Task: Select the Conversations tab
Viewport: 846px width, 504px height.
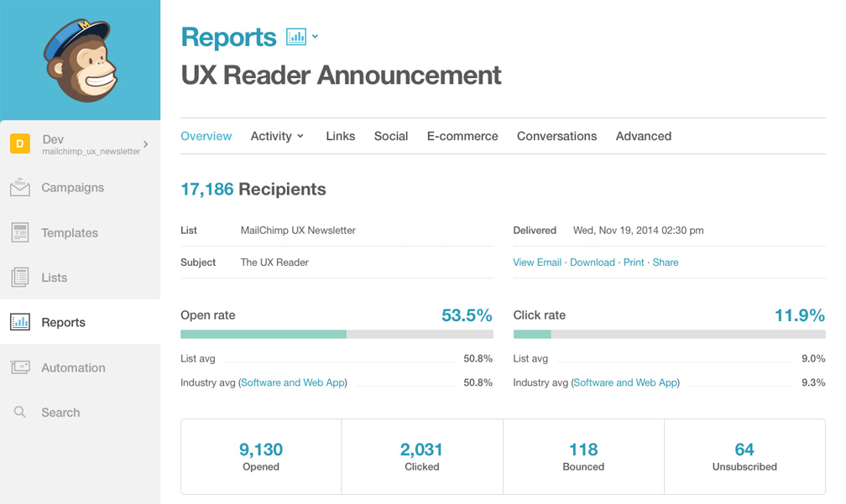Action: 556,136
